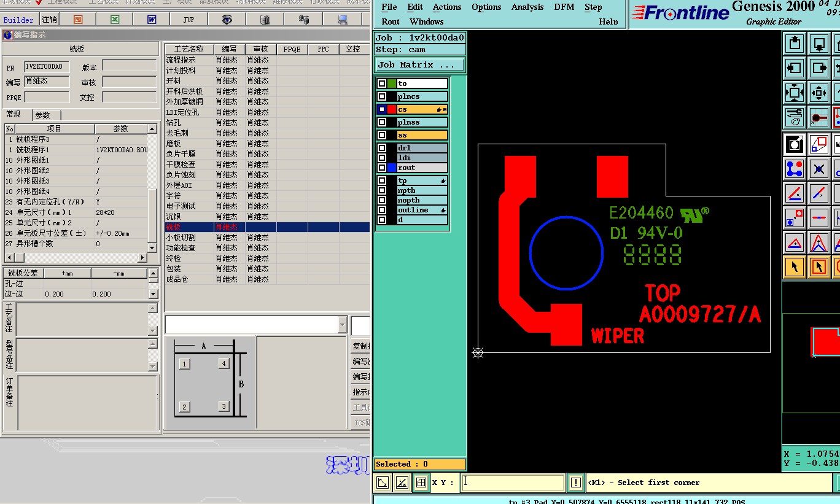This screenshot has width=840, height=504.
Task: Toggle display checkbox of layer 'tp'
Action: (382, 180)
